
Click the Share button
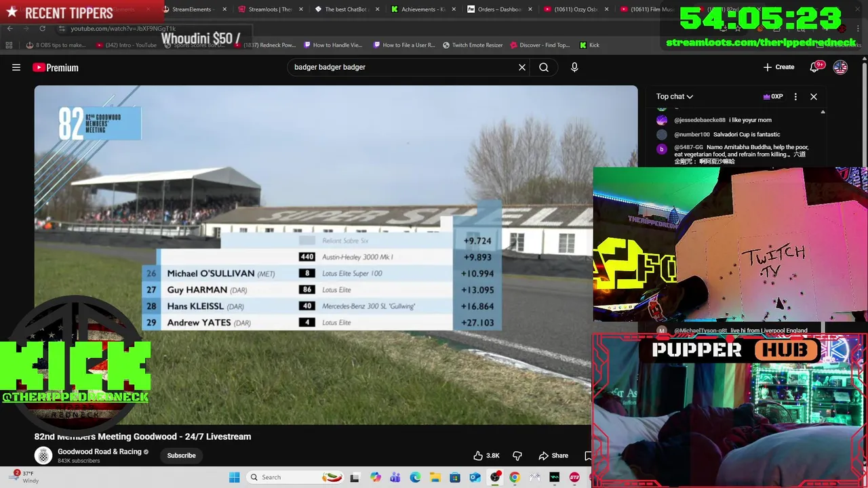point(553,455)
